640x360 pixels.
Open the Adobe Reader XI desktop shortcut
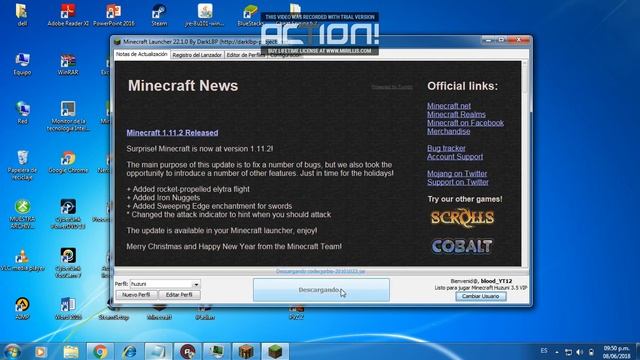68,14
